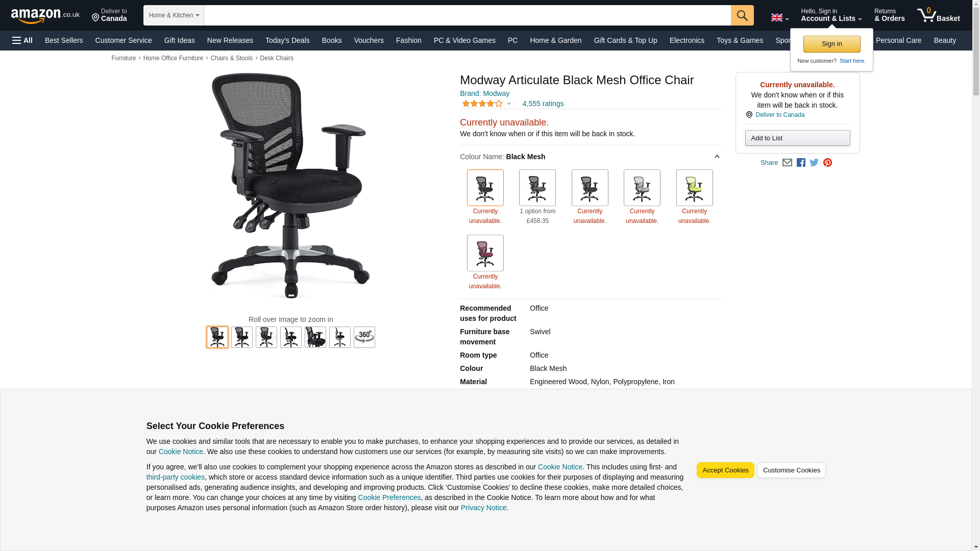This screenshot has width=980, height=551.
Task: Share via email envelope icon
Action: coord(787,163)
